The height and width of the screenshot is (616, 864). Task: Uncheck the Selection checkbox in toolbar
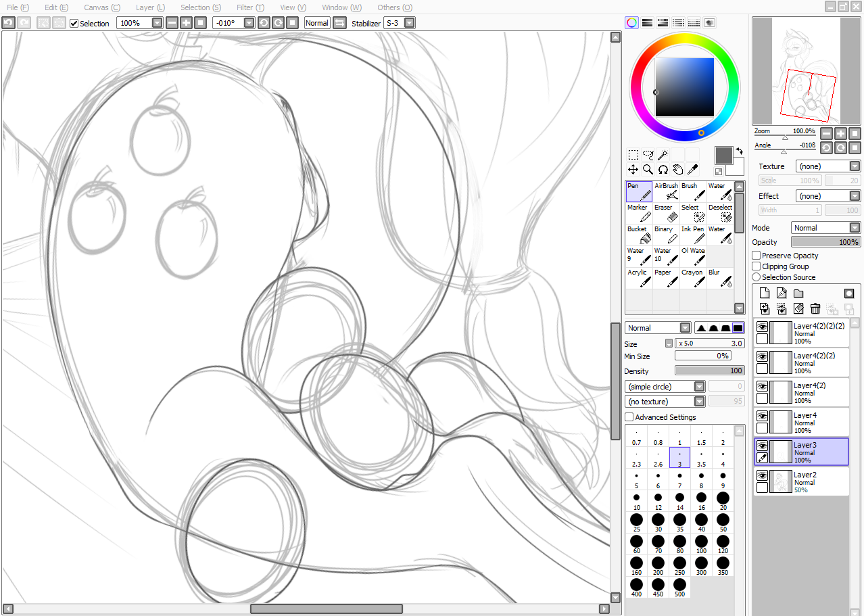(x=74, y=23)
